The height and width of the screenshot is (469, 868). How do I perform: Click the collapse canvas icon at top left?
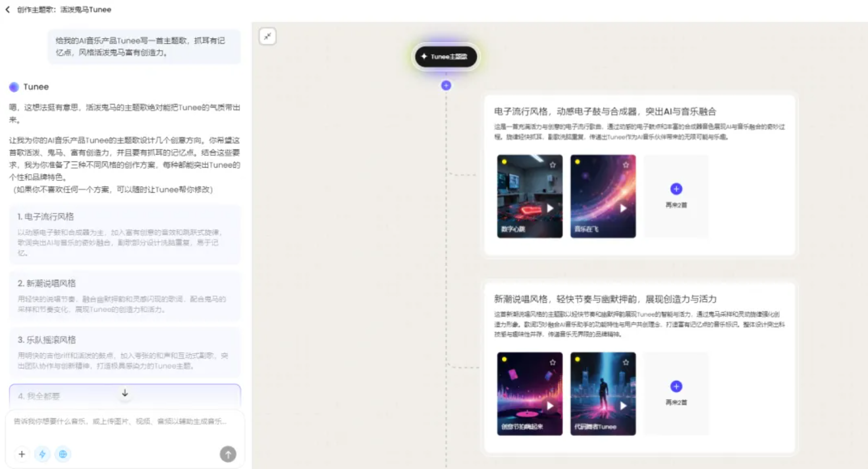point(267,36)
